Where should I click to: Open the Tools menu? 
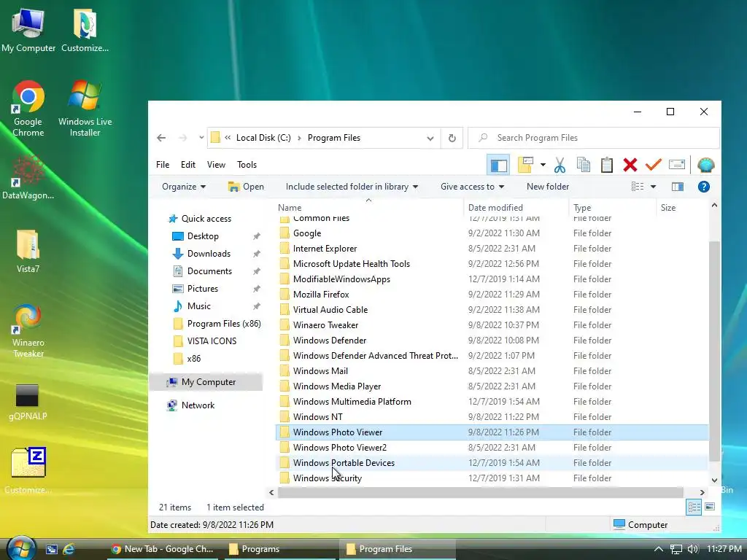(x=247, y=165)
